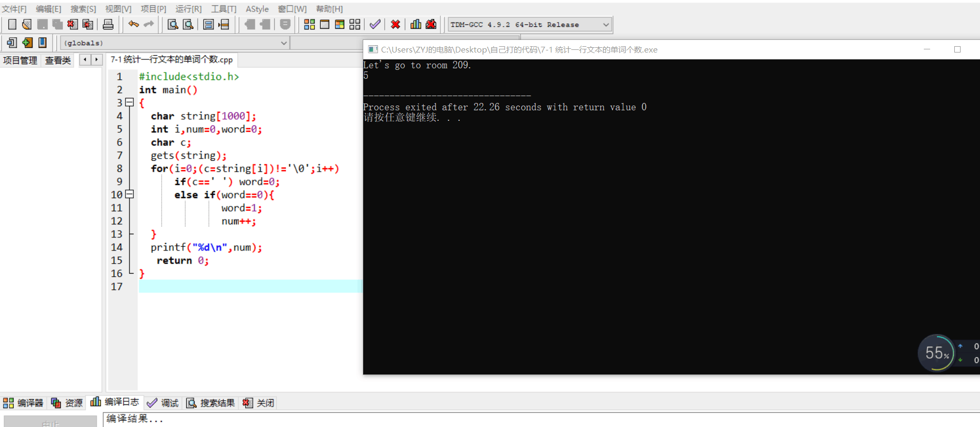
Task: Click the printf("%d\n",num); code line
Action: click(206, 247)
